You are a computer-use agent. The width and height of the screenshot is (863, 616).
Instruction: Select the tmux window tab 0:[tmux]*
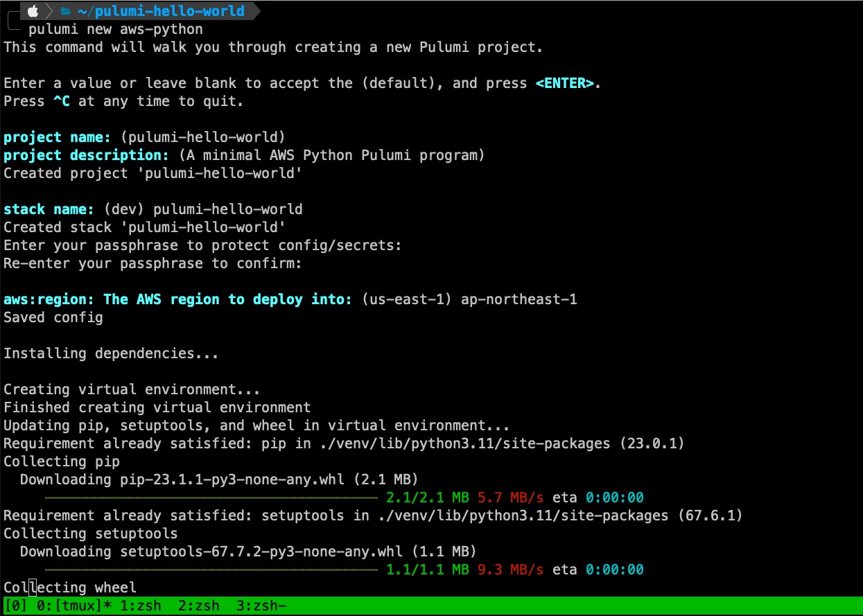click(x=74, y=606)
